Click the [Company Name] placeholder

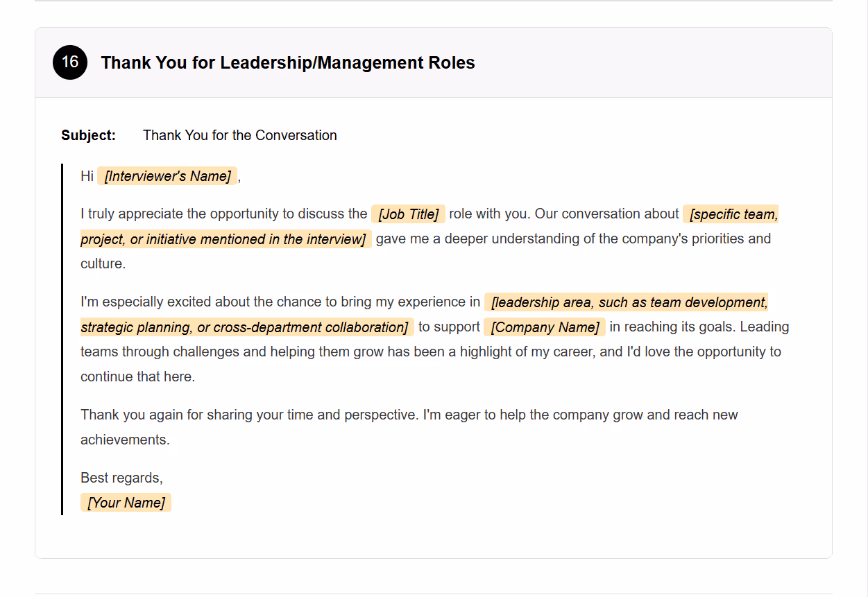click(x=545, y=327)
